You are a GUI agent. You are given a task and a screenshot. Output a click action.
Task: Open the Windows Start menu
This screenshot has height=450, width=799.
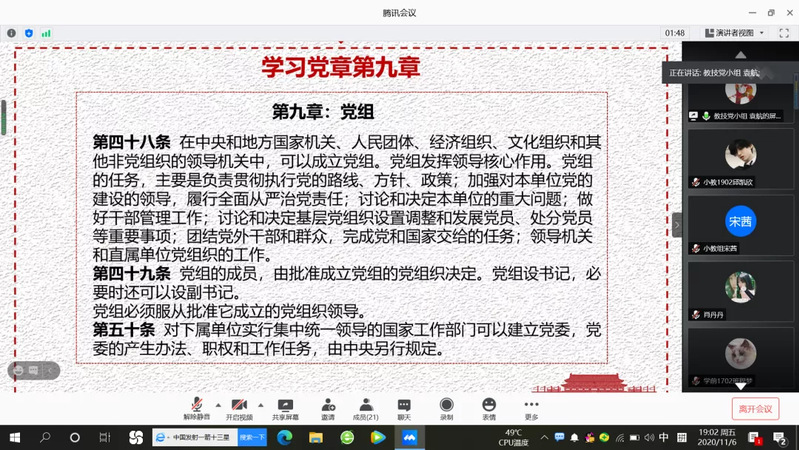[x=15, y=438]
